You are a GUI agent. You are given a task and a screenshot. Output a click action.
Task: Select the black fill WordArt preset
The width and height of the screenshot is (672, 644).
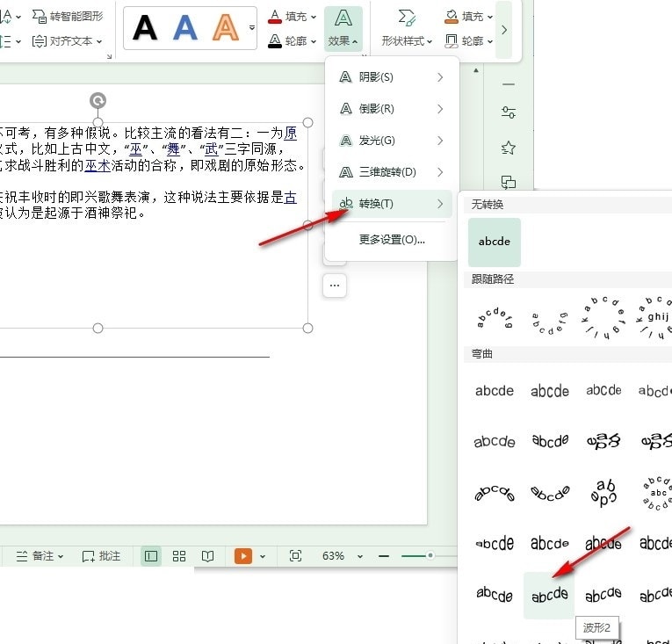[x=145, y=28]
